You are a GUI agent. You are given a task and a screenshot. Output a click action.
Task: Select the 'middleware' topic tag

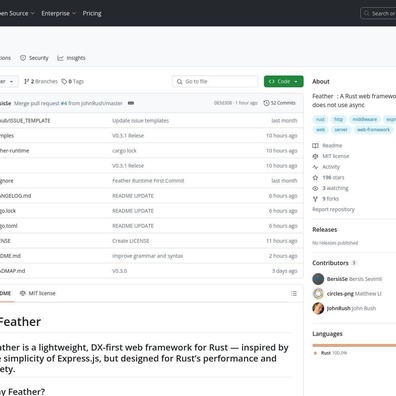365,119
